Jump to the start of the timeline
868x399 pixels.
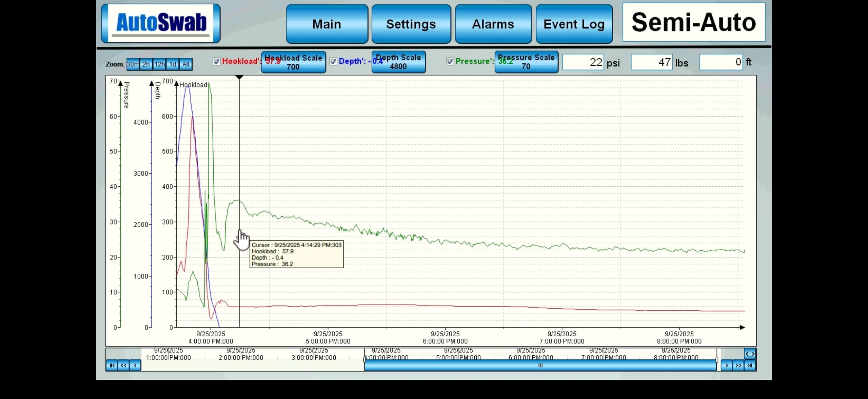(112, 365)
